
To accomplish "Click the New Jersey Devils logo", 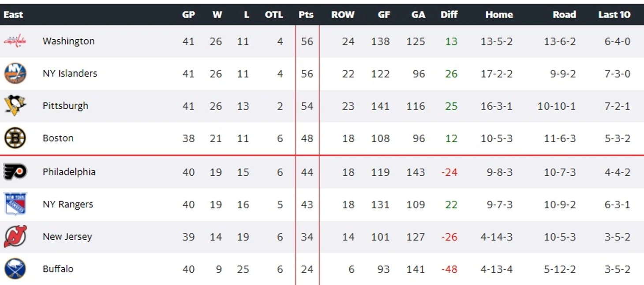I will coord(15,237).
